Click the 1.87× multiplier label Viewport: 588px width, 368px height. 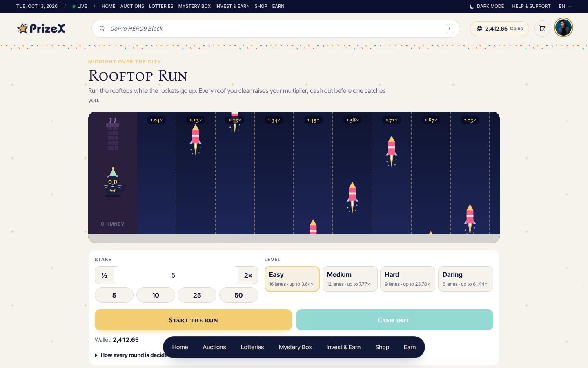point(431,120)
